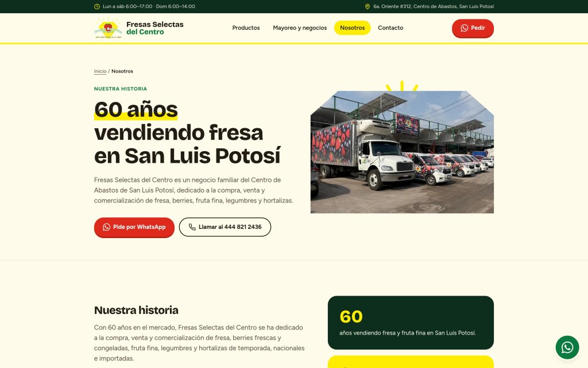Screen dimensions: 588x368
Task: Click the paragraph starting 'Con 60 años en el mercado'
Action: pyautogui.click(x=199, y=343)
